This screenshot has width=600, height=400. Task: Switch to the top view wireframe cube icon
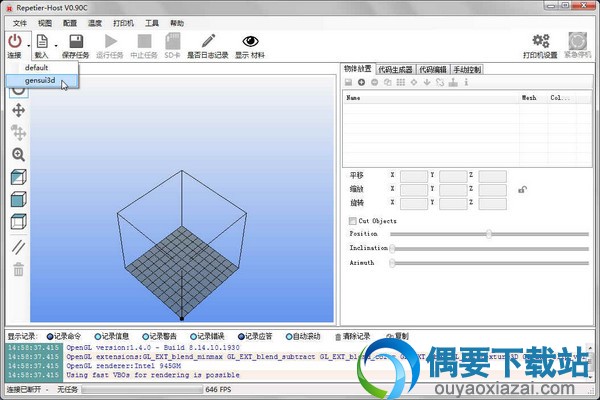(18, 221)
